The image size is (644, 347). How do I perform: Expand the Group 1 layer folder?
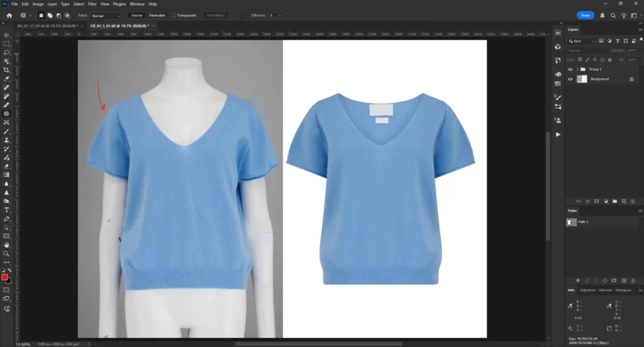pos(577,69)
